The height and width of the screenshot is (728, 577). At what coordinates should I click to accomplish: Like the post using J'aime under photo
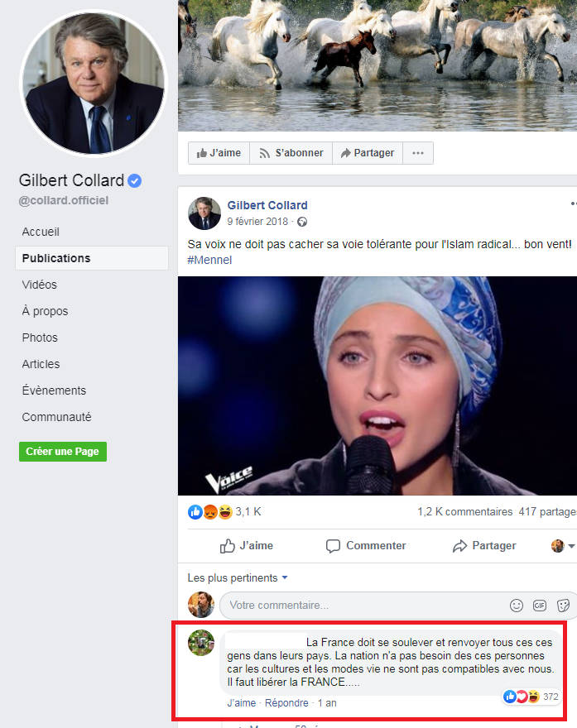[x=246, y=545]
